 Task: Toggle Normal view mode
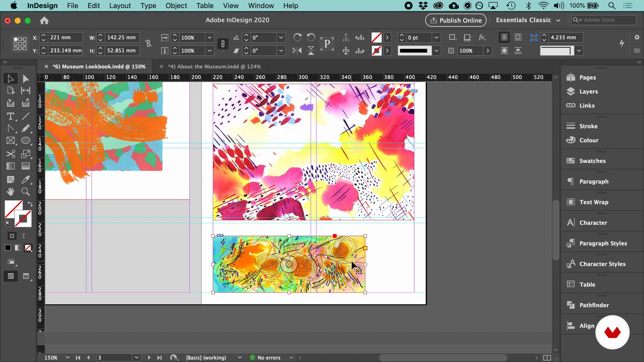[x=11, y=276]
